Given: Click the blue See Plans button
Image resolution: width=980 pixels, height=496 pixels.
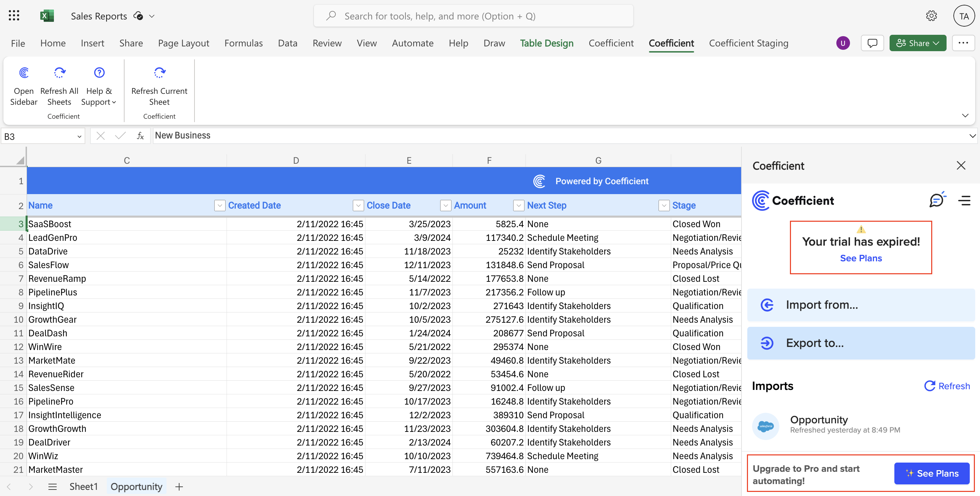Looking at the screenshot, I should point(931,473).
